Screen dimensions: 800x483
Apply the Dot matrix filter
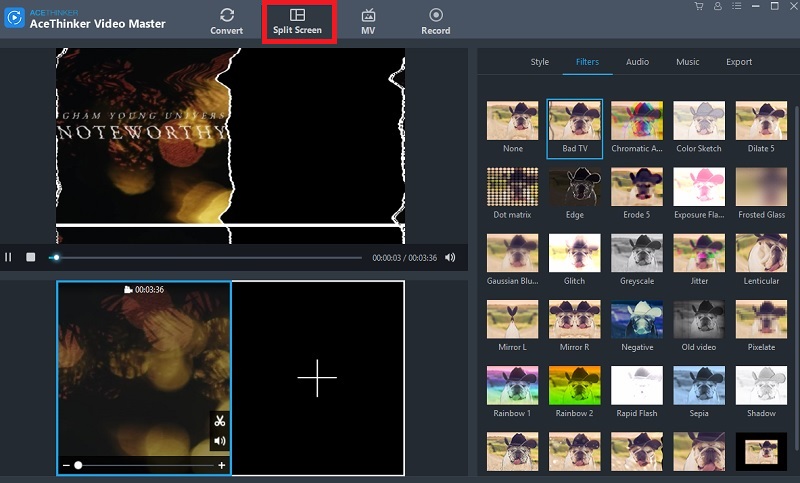[512, 194]
